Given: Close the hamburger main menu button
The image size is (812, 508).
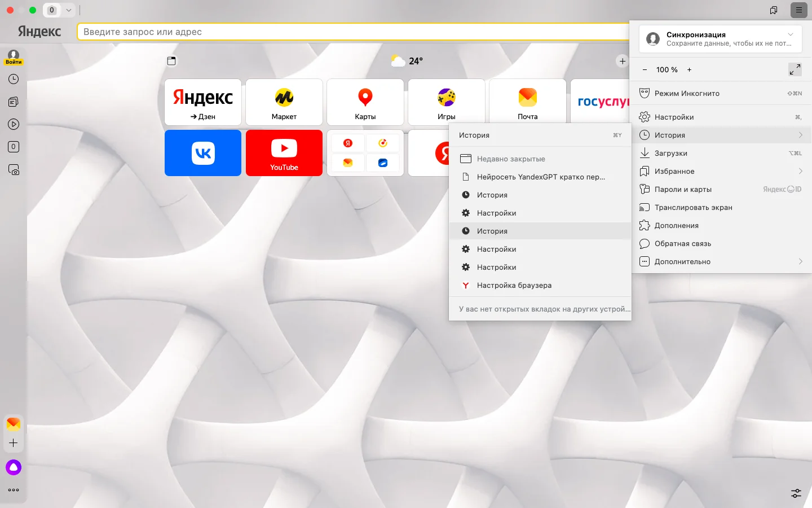Looking at the screenshot, I should point(799,10).
